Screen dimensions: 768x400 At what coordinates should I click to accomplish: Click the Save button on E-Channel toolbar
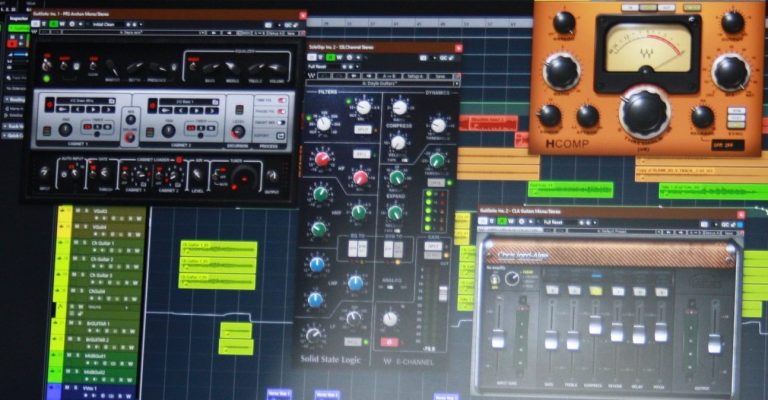coord(441,75)
